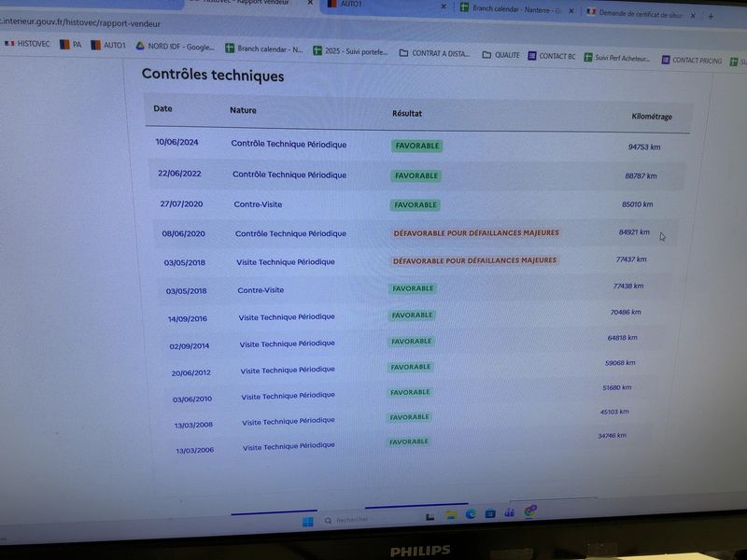Screen dimensions: 747x560
Task: Click FAVORABLE badge for 14/09/2016
Action: pos(412,315)
